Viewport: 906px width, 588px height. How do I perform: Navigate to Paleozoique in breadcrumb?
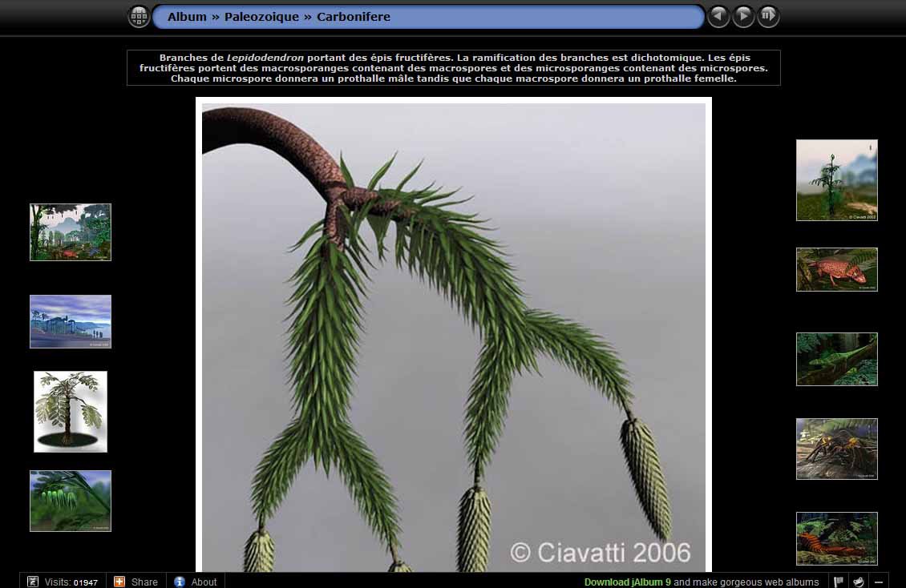[x=261, y=17]
